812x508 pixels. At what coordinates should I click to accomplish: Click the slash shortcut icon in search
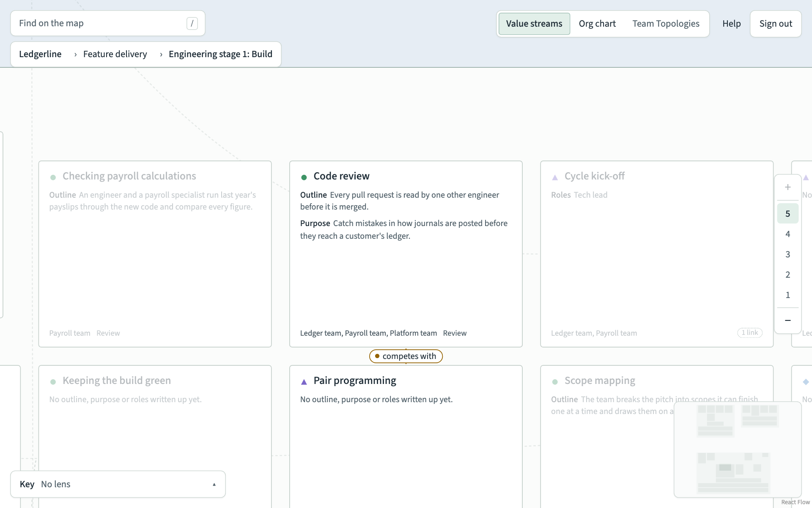[192, 23]
